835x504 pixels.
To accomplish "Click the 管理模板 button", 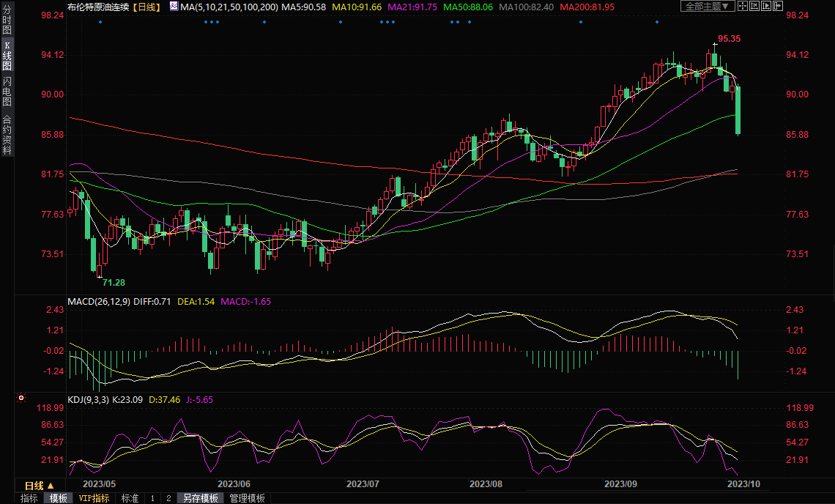I will pos(248,498).
